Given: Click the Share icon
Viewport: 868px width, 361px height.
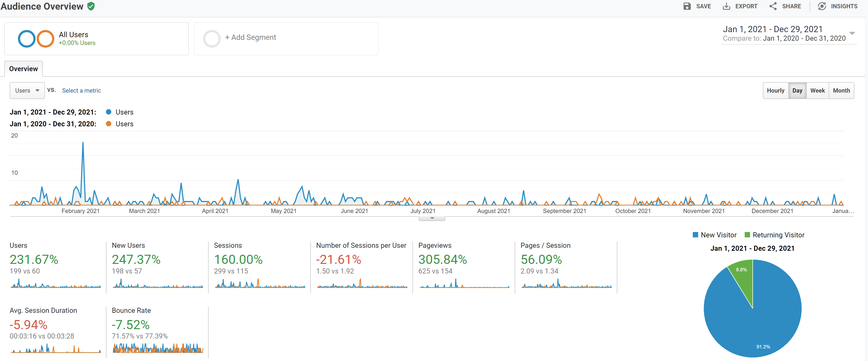Looking at the screenshot, I should coord(773,6).
